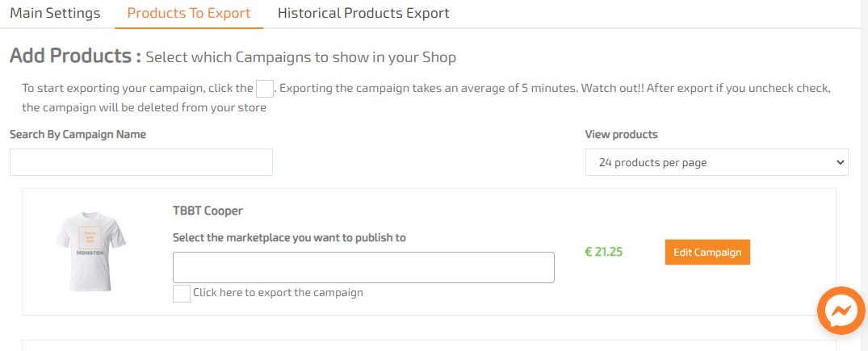Click the TBBT Cooper t-shirt thumbnail

(x=90, y=252)
